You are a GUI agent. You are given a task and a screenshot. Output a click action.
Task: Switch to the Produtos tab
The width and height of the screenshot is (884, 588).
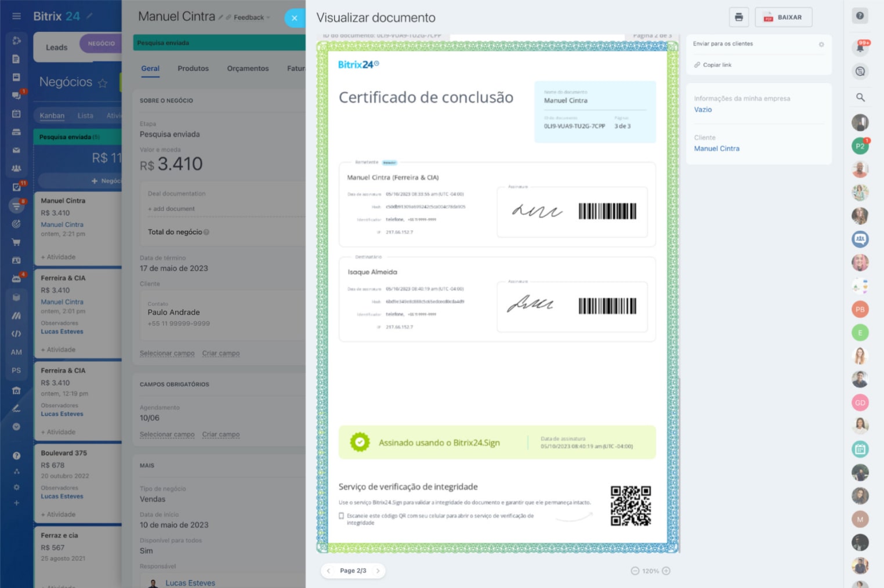[x=193, y=68]
